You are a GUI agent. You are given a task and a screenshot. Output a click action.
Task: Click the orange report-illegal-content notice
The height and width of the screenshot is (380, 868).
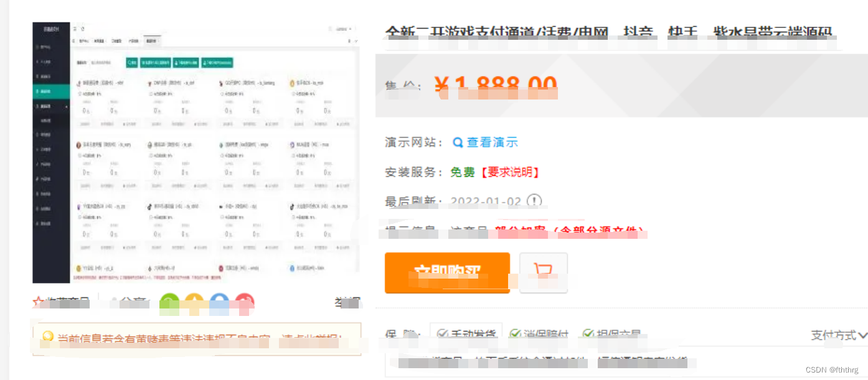tap(197, 339)
